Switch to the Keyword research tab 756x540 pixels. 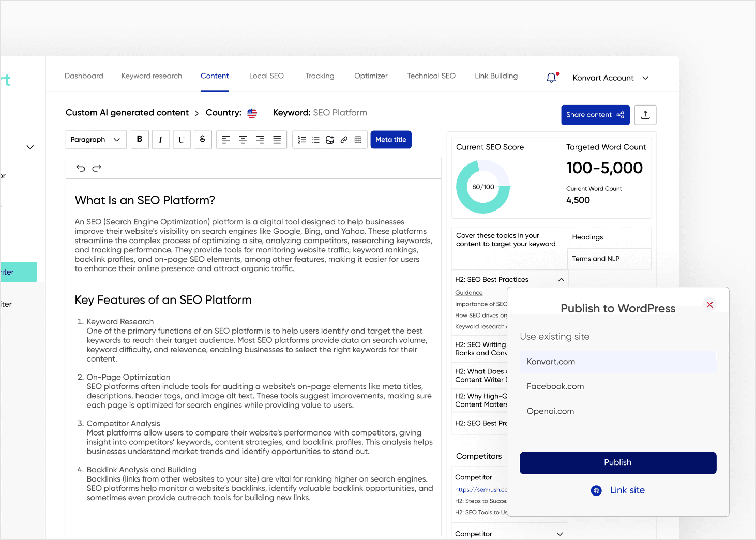(152, 76)
